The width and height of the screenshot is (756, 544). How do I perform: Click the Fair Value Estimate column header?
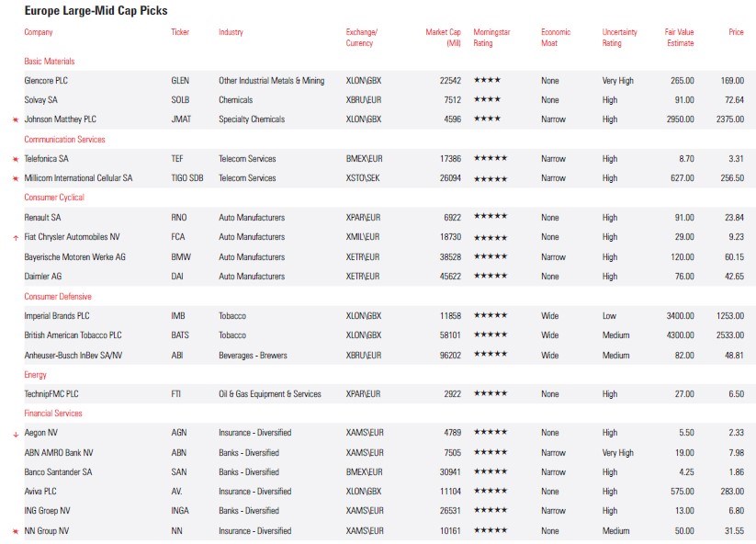(x=680, y=38)
